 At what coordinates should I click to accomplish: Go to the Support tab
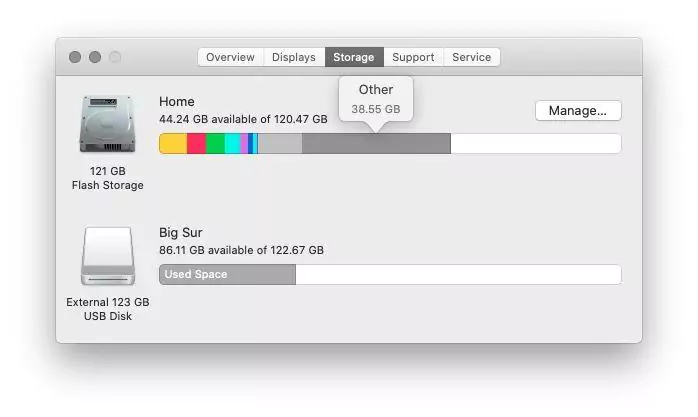tap(413, 57)
